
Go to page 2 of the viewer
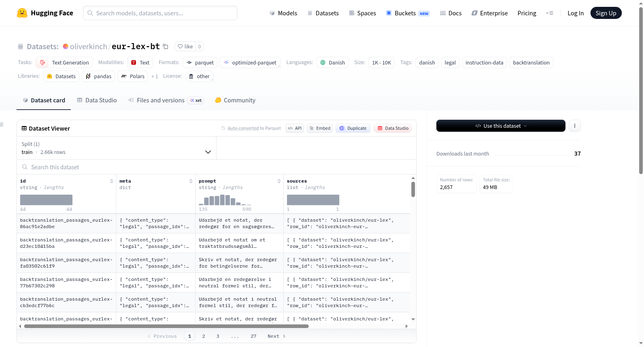point(204,336)
